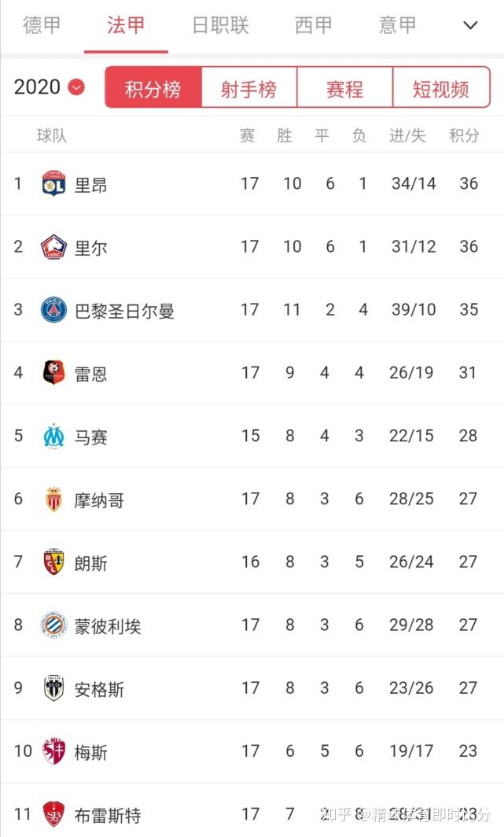Viewport: 504px width, 837px height.
Task: Click the Marseille (马赛) team badge
Action: click(x=53, y=436)
